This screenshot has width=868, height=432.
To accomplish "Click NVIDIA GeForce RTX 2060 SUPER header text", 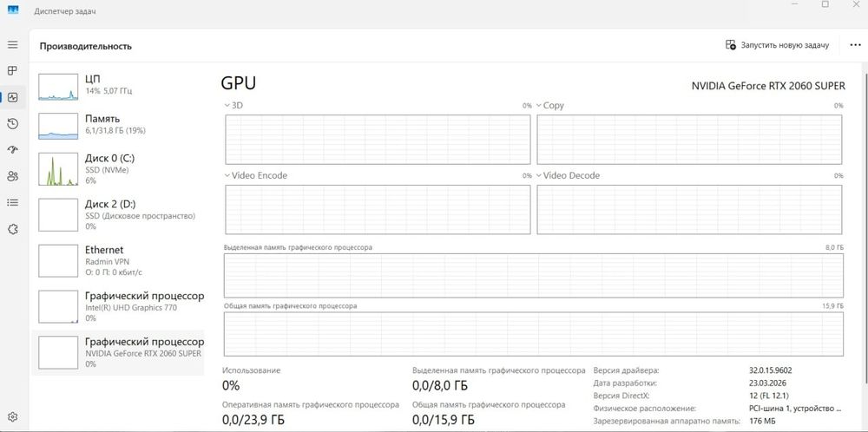I will tap(768, 86).
